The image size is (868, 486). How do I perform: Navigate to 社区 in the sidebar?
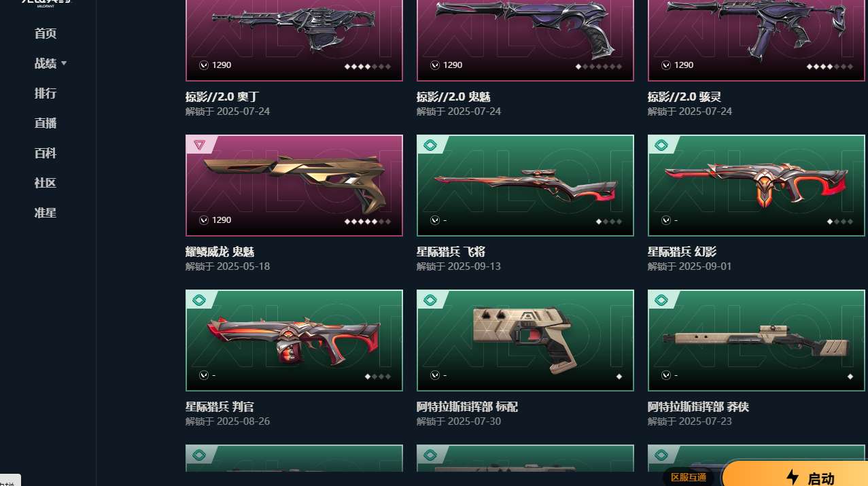[46, 183]
